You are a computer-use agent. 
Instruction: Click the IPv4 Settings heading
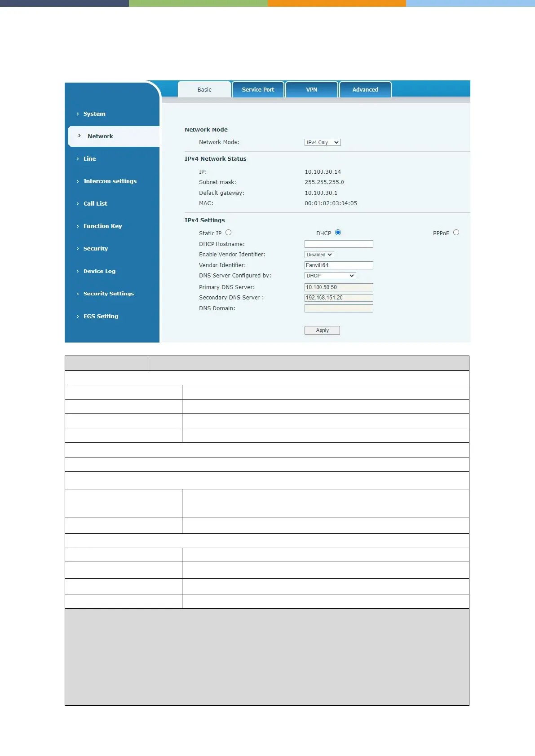coord(205,220)
